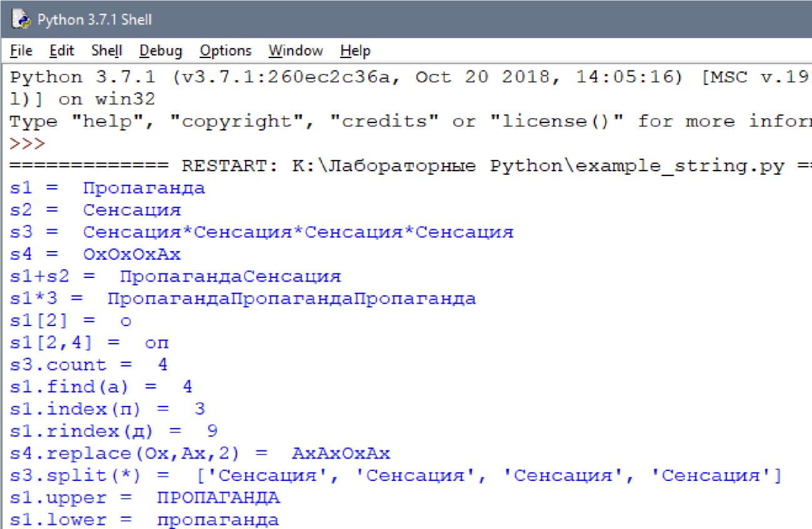Click the line 's1.find(а) = 4'
The image size is (812, 529).
pyautogui.click(x=101, y=386)
